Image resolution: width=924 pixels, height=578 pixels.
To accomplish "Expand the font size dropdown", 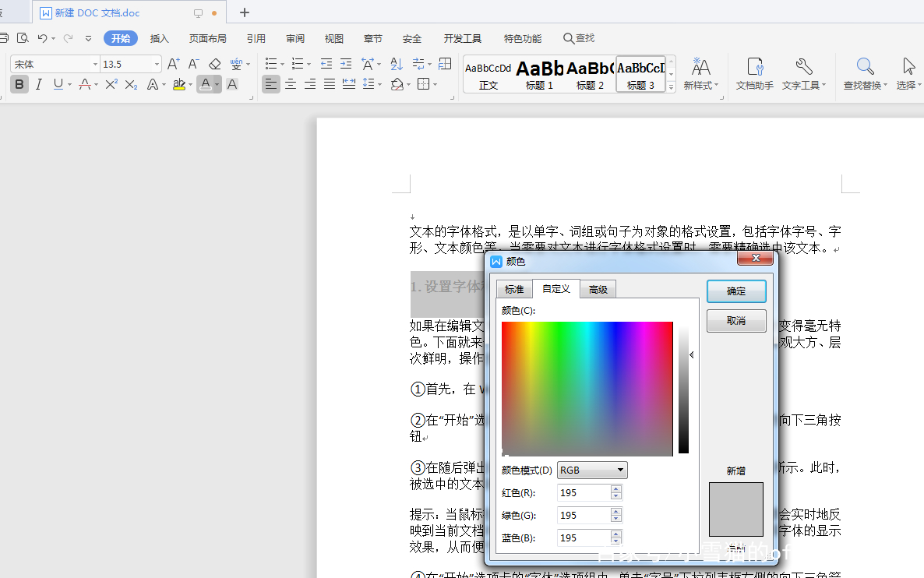I will [x=157, y=64].
